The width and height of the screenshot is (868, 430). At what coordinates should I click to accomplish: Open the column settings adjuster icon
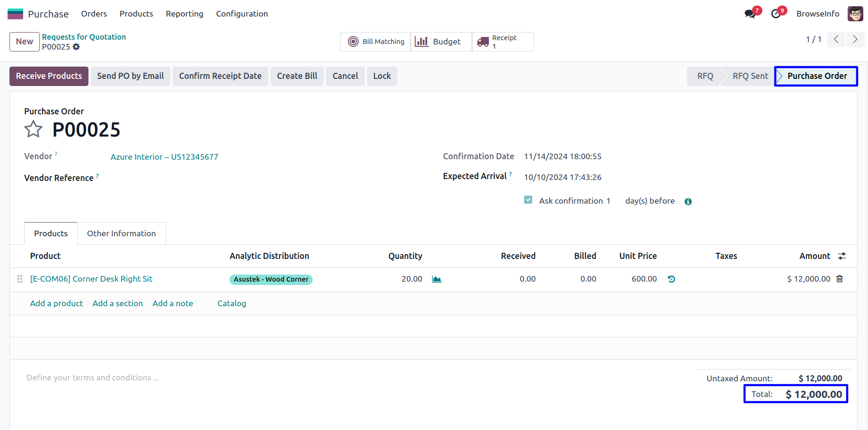(x=842, y=256)
